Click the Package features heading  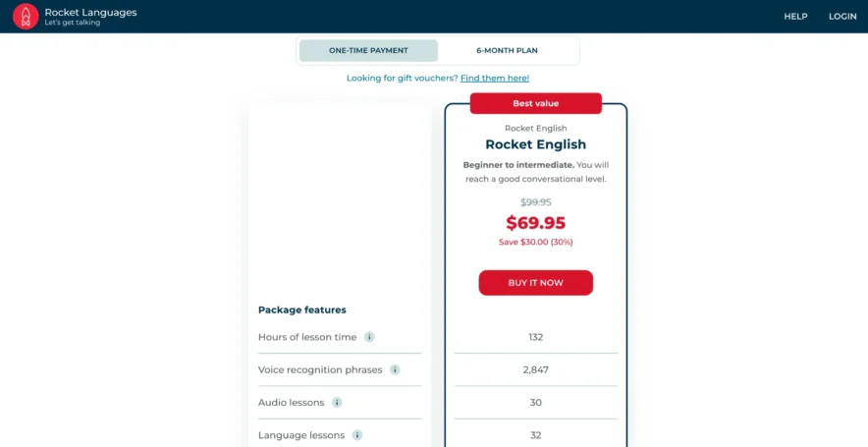point(302,309)
